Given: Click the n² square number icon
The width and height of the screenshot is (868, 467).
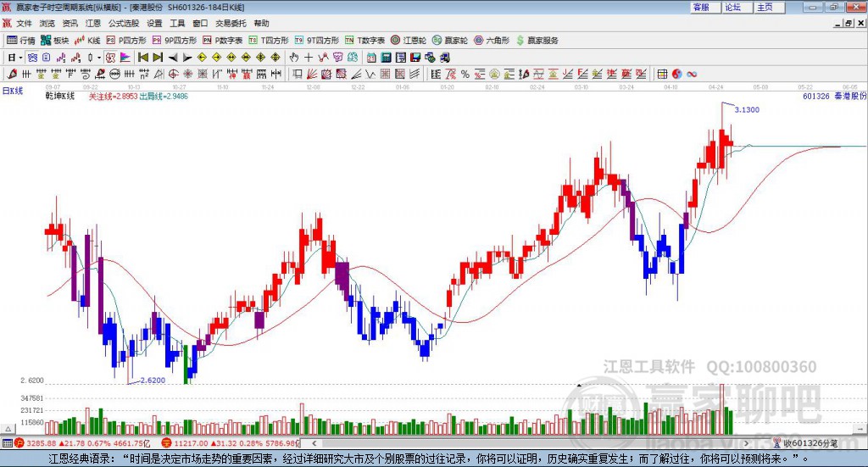Looking at the screenshot, I should click(144, 74).
